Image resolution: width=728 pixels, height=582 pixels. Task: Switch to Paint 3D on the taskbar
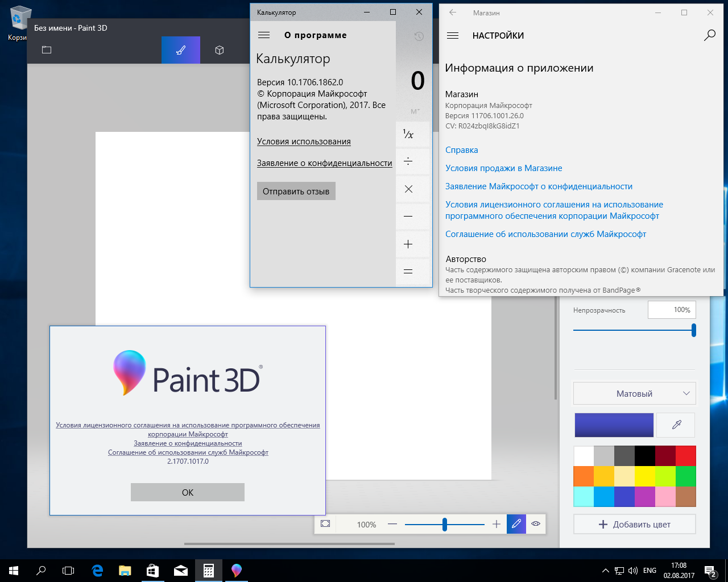click(x=237, y=571)
